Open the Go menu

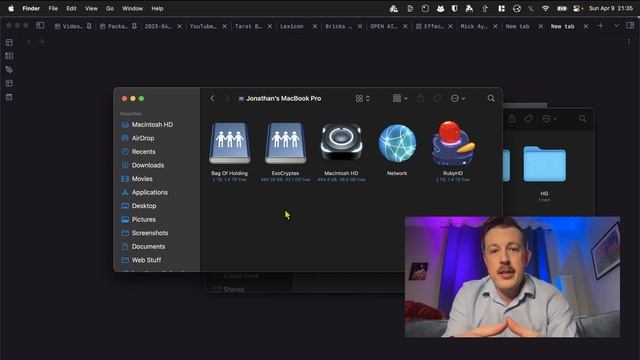coord(110,8)
